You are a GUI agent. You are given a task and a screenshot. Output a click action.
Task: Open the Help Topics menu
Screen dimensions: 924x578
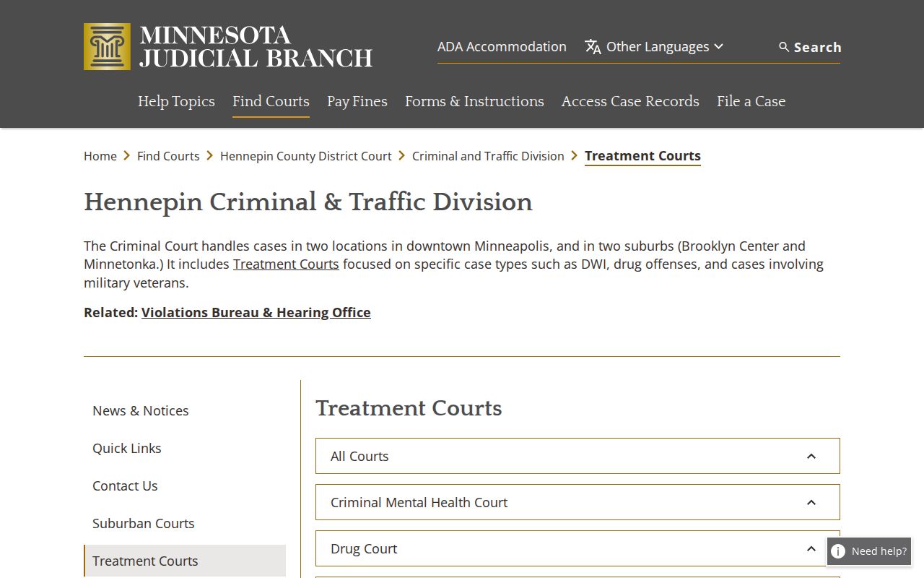tap(176, 101)
